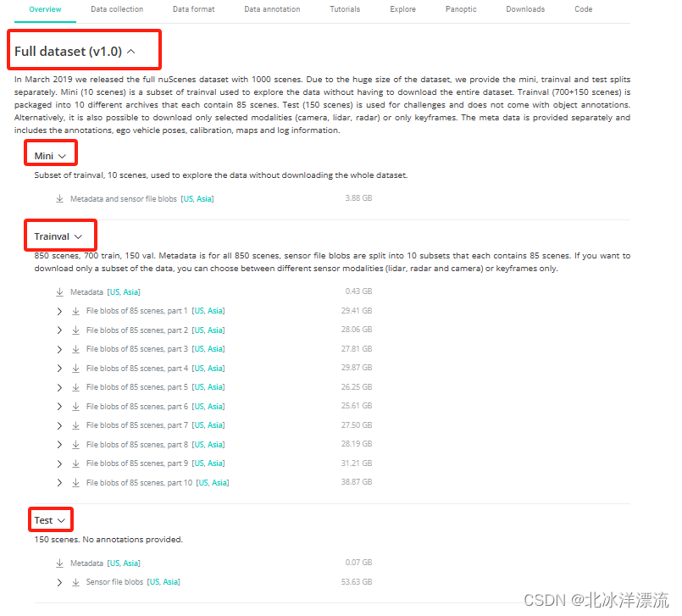Open the Data format tab

193,9
